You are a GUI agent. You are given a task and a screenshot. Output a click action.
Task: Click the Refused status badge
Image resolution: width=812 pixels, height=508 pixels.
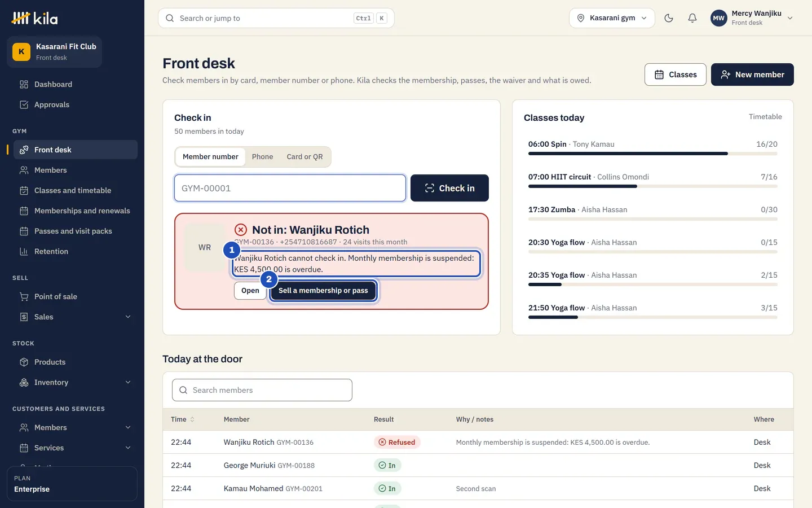click(397, 443)
